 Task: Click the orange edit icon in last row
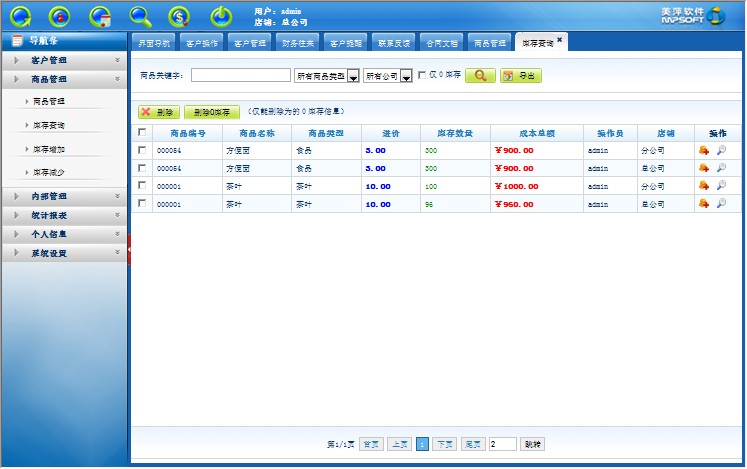(704, 204)
